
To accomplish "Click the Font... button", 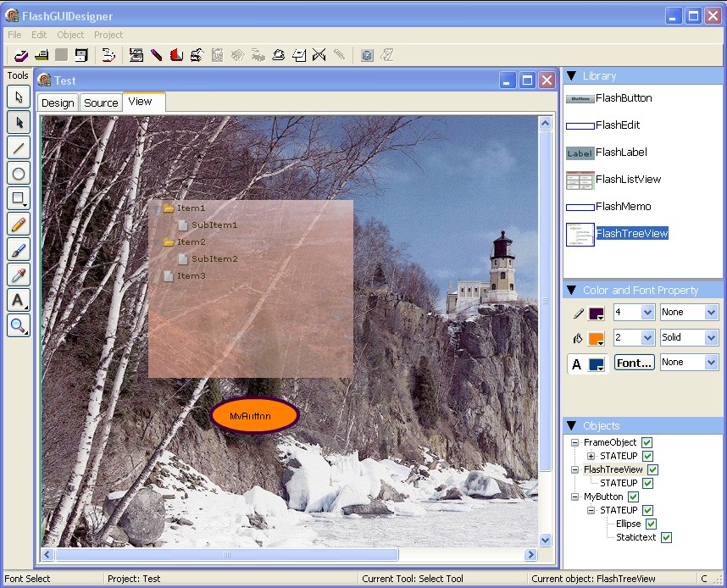I will (635, 363).
